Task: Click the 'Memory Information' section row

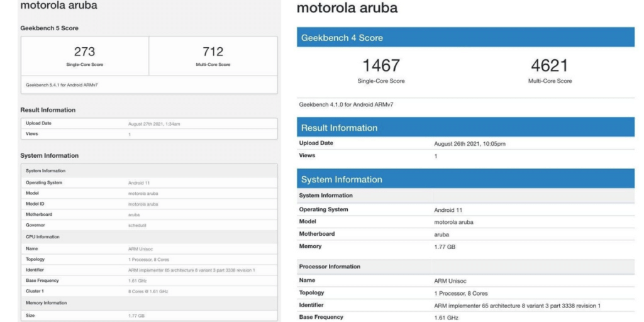Action: click(149, 303)
